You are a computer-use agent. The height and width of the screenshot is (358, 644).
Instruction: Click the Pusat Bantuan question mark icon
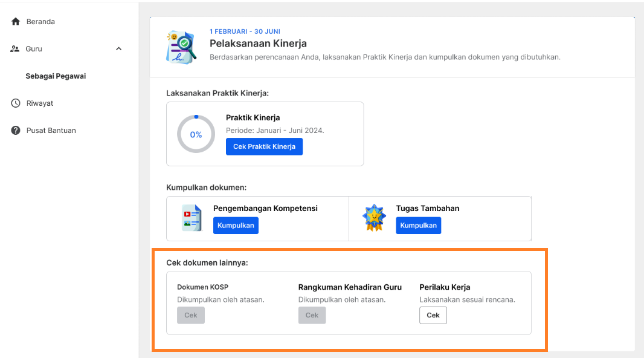click(x=16, y=130)
